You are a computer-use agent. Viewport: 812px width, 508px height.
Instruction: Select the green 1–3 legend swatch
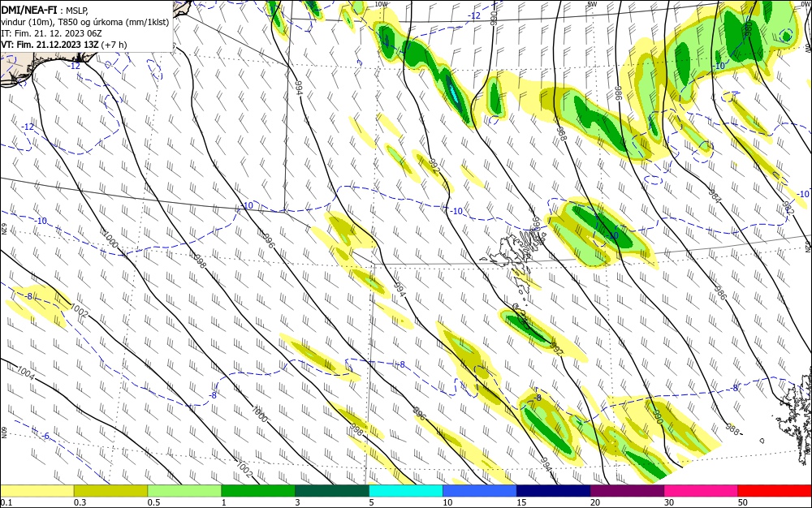pos(258,491)
